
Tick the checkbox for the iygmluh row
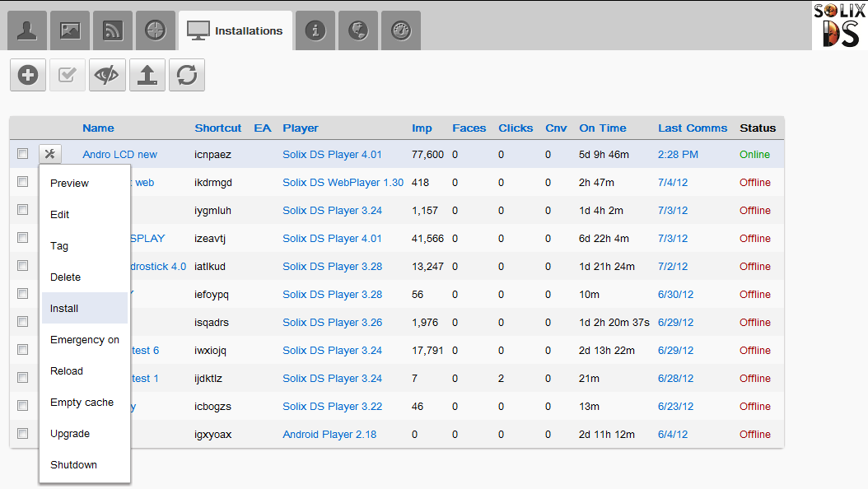pos(23,210)
